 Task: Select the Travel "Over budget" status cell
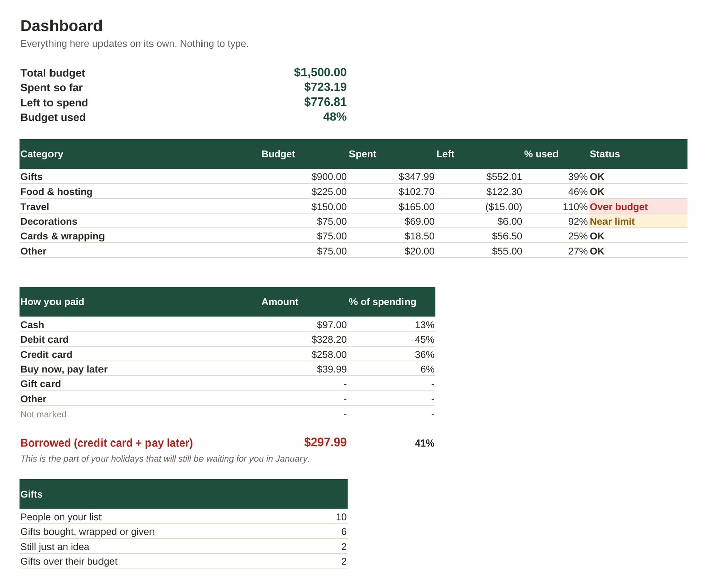[x=638, y=206]
